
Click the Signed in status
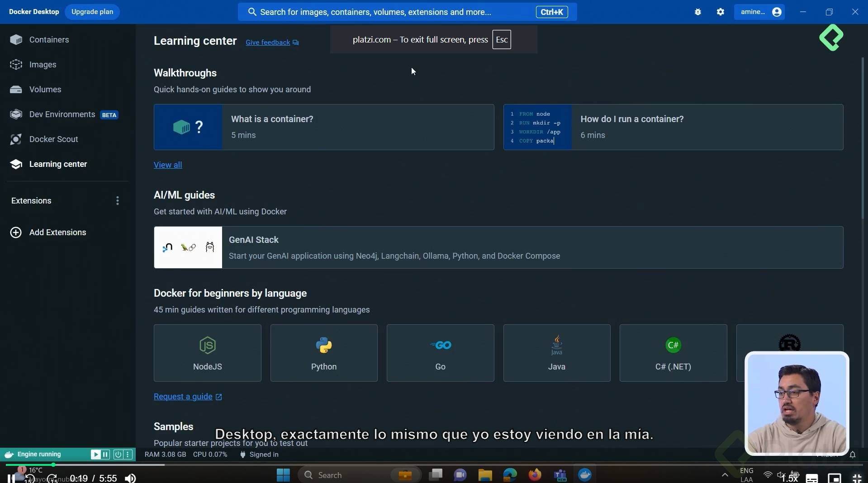(x=259, y=455)
